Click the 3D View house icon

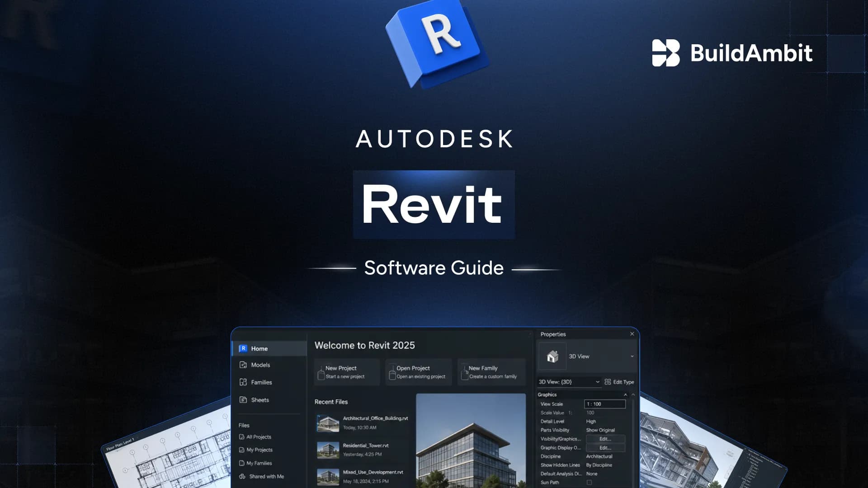pyautogui.click(x=552, y=357)
